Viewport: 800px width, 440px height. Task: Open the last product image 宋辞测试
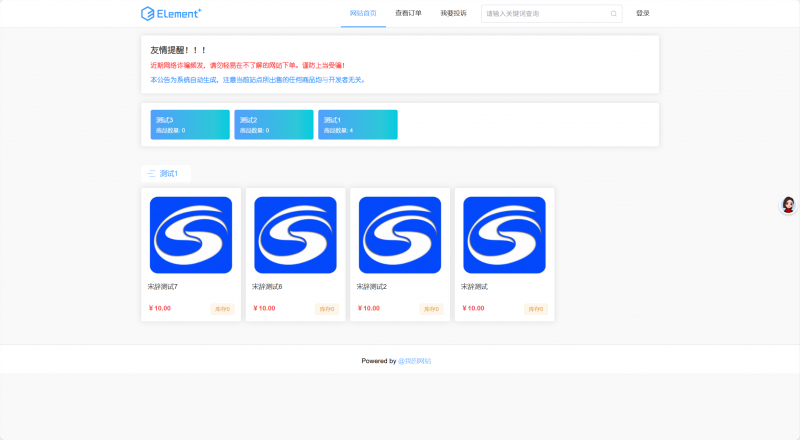pyautogui.click(x=504, y=235)
